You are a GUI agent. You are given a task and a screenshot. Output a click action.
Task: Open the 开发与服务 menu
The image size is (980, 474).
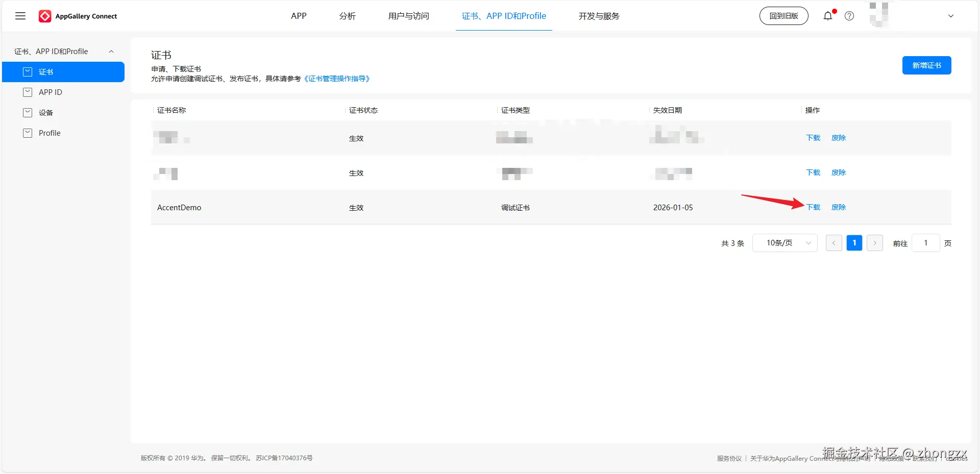[598, 16]
